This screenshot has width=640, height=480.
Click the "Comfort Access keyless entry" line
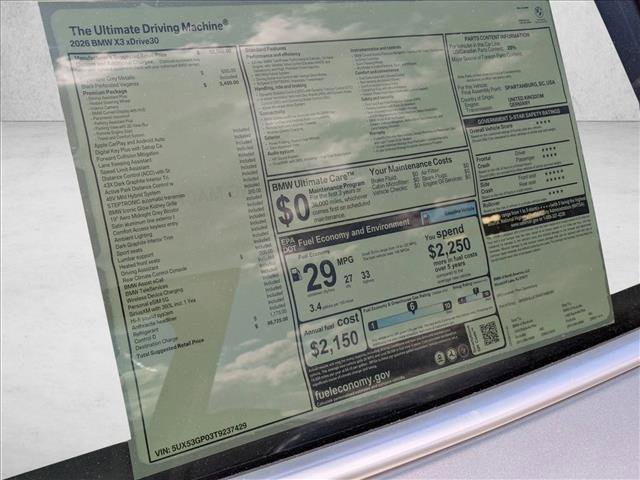point(146,229)
